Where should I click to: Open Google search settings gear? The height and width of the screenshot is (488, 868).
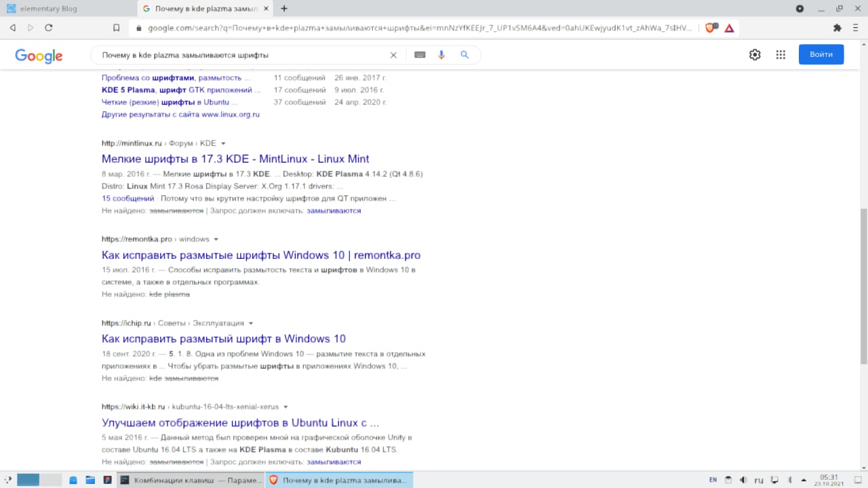[755, 55]
